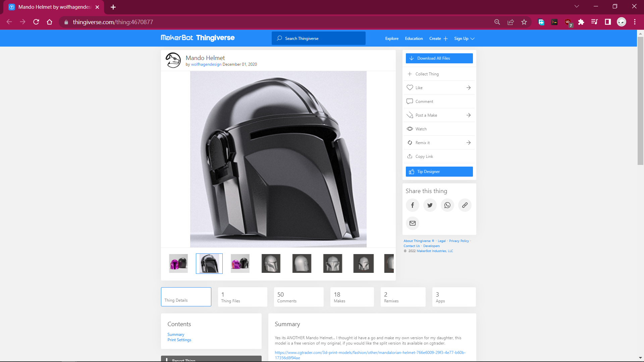Click the Search Thingiverse field

[318, 39]
